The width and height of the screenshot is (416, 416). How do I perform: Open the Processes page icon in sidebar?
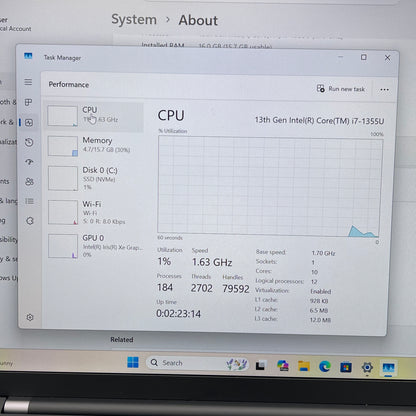(29, 102)
